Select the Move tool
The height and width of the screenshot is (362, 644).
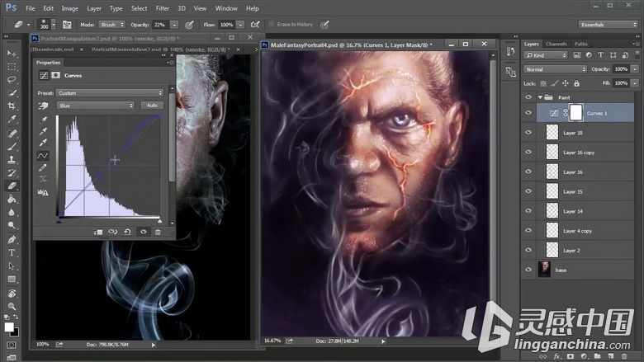coord(12,54)
